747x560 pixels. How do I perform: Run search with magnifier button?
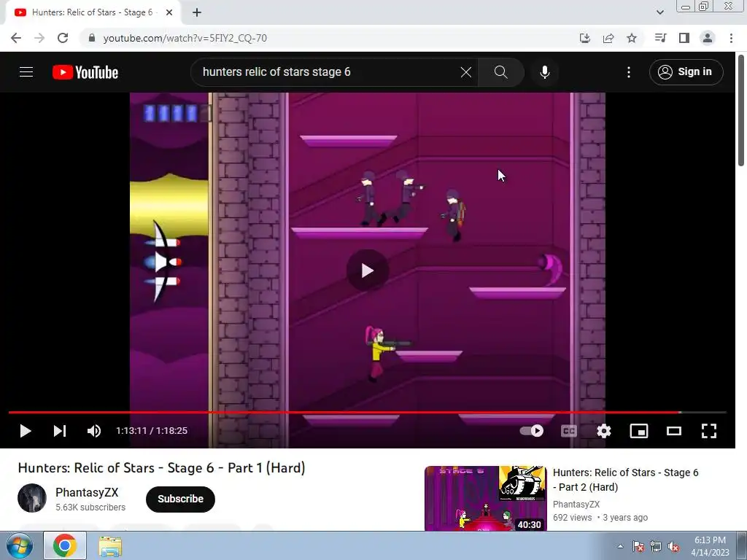[x=500, y=72]
